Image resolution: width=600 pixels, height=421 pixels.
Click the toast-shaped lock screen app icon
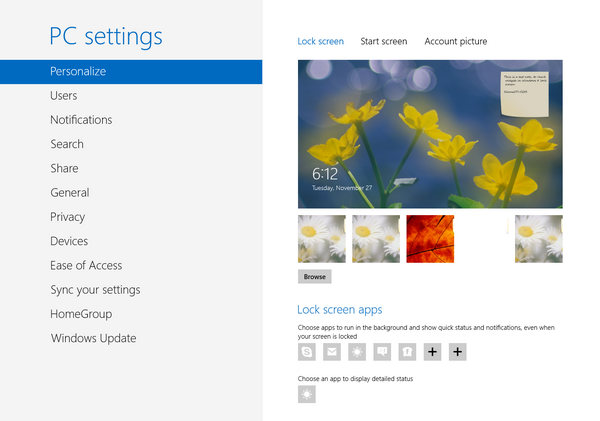coord(407,352)
